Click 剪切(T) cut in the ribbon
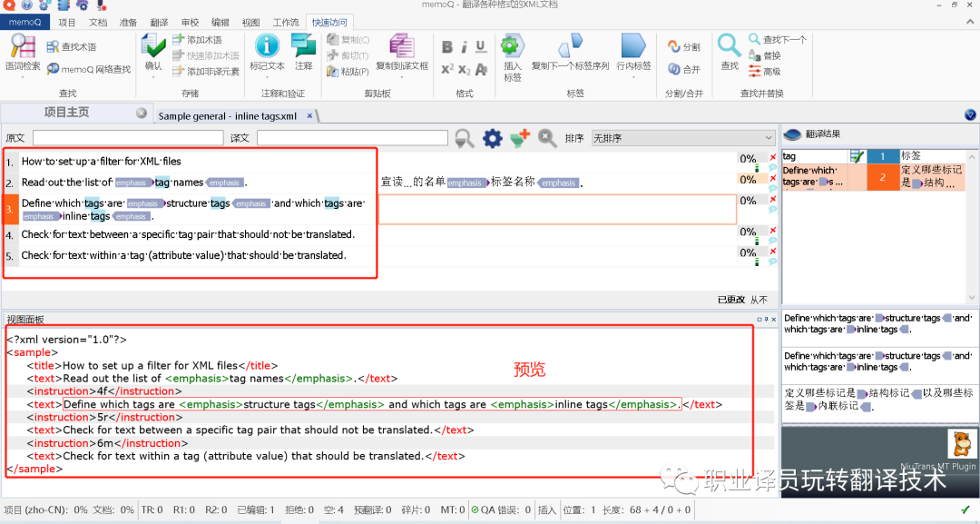This screenshot has width=980, height=524. tap(348, 55)
